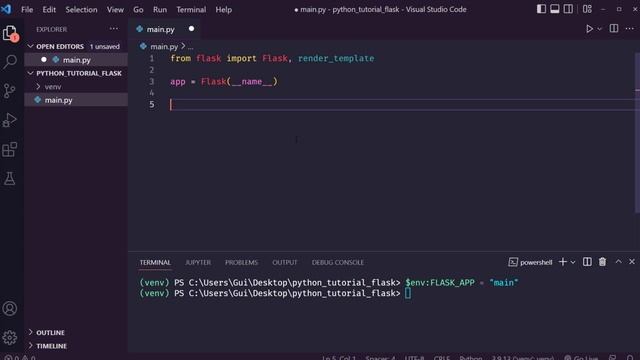This screenshot has height=360, width=640.
Task: Open Customize Layout icon in title bar
Action: 587,9
